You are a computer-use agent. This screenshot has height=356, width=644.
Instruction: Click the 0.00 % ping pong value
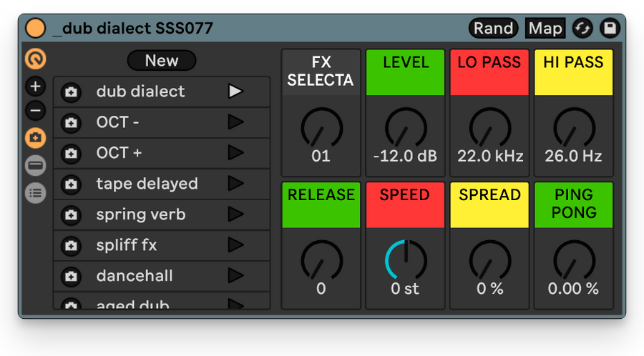[x=573, y=289]
